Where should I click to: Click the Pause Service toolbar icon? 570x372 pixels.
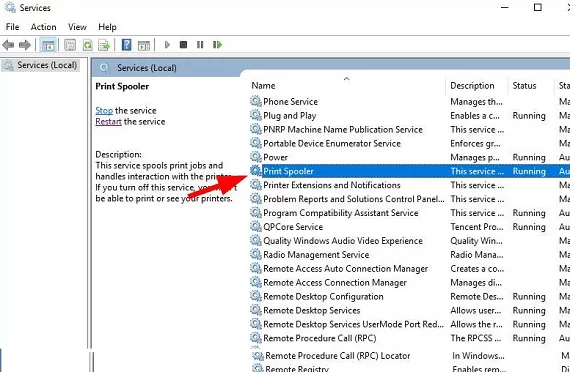tap(200, 45)
